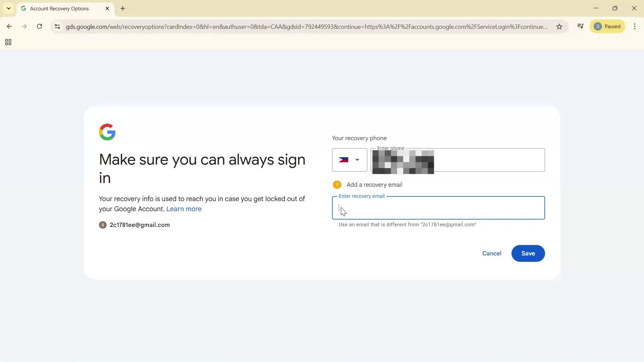Viewport: 644px width, 362px height.
Task: Reload the current page
Action: [x=39, y=26]
